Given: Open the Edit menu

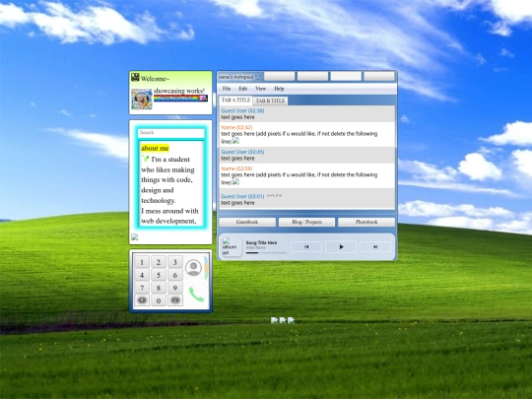Looking at the screenshot, I should pos(243,89).
